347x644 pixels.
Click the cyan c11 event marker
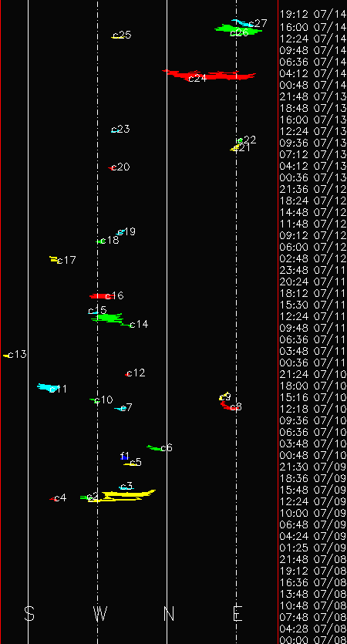click(x=48, y=388)
